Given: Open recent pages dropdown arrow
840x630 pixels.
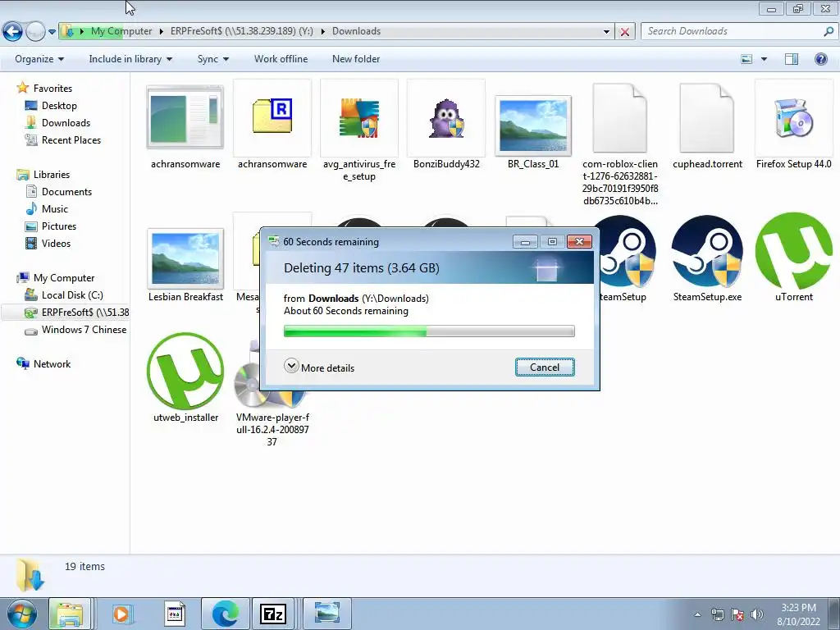Looking at the screenshot, I should pyautogui.click(x=52, y=32).
